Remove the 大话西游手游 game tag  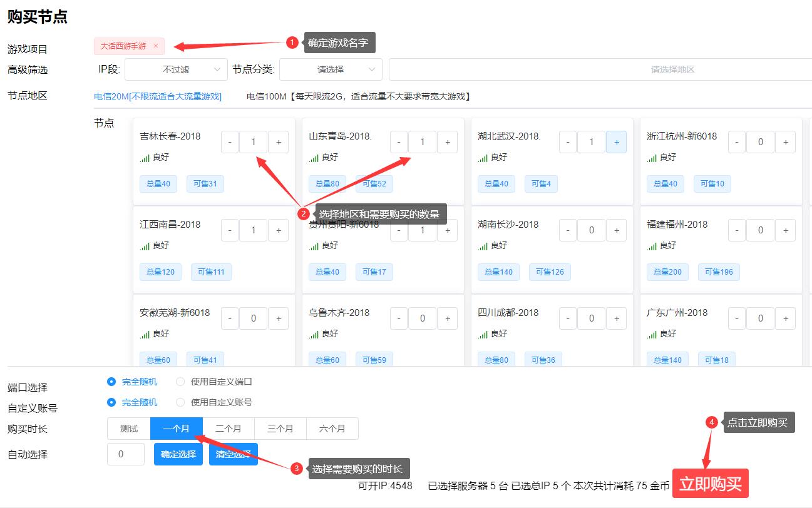click(155, 46)
